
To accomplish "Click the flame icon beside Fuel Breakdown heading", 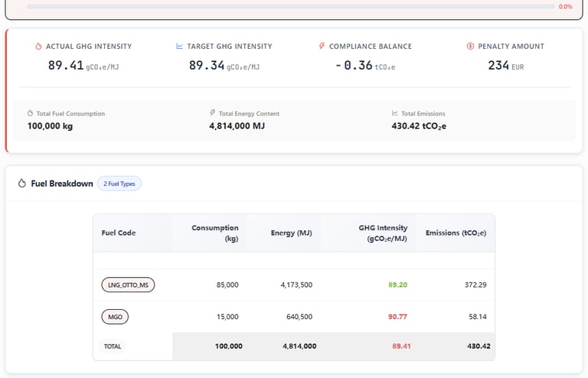I will 22,184.
